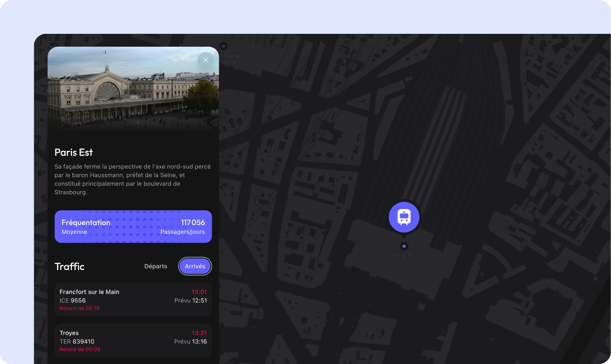
Task: Switch to the Départs tab
Action: tap(156, 266)
